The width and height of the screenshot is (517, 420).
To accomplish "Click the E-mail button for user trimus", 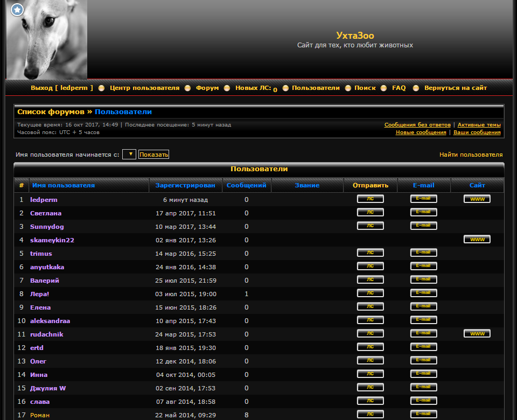I will (x=423, y=253).
